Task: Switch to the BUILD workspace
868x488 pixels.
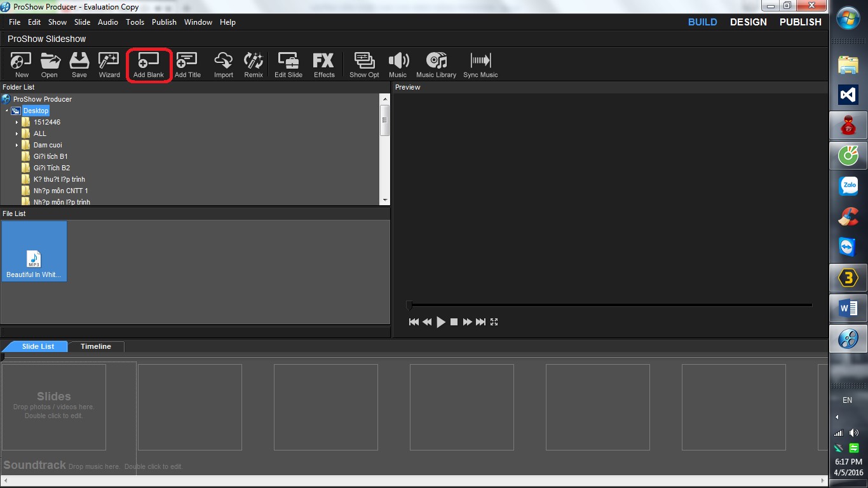Action: tap(703, 22)
